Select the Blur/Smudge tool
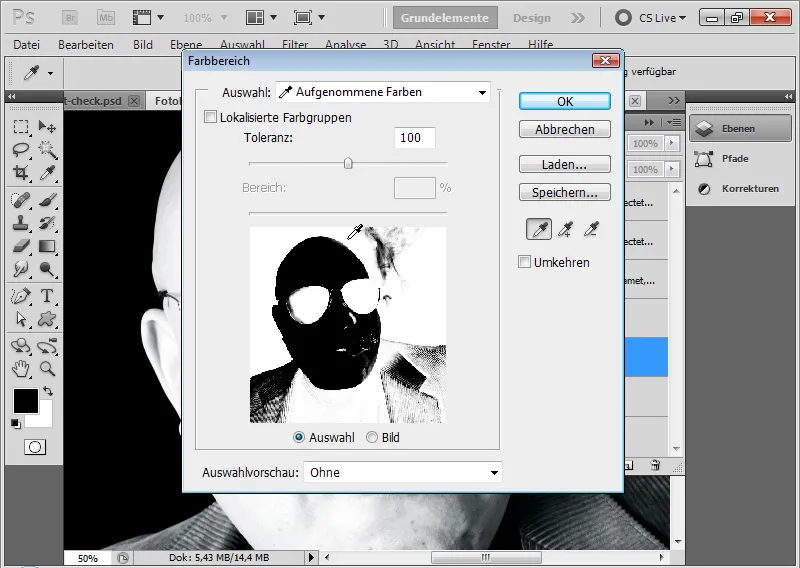Viewport: 800px width, 568px height. (21, 269)
